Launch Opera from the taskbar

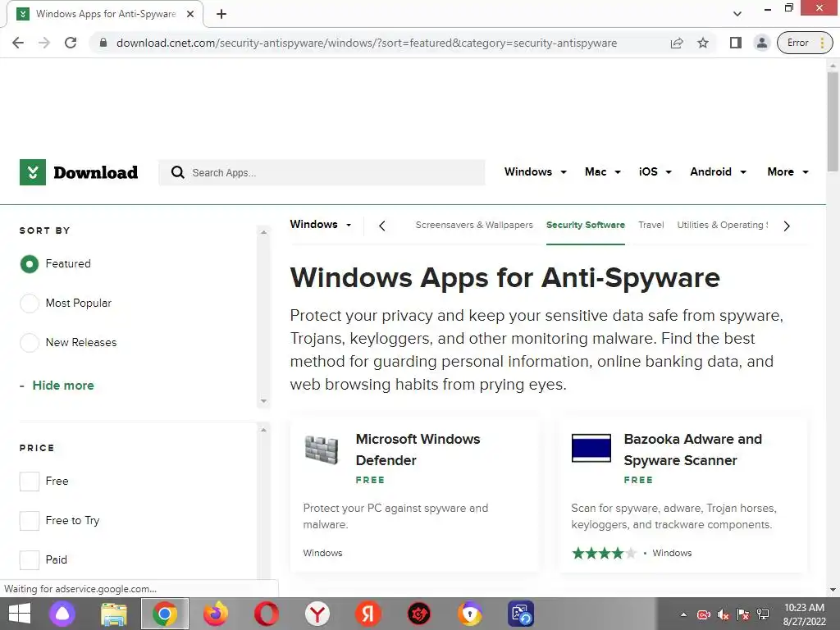coord(267,614)
